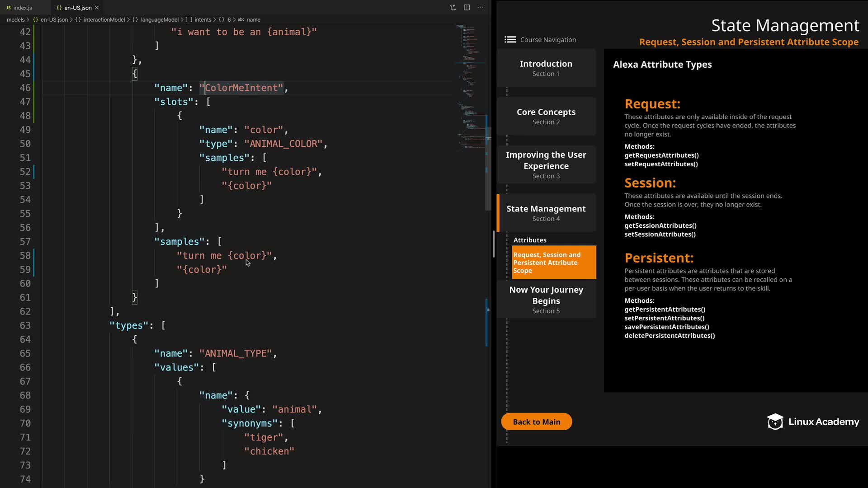The height and width of the screenshot is (488, 868).
Task: Open languageModel breadcrumb dropdown
Action: click(159, 20)
